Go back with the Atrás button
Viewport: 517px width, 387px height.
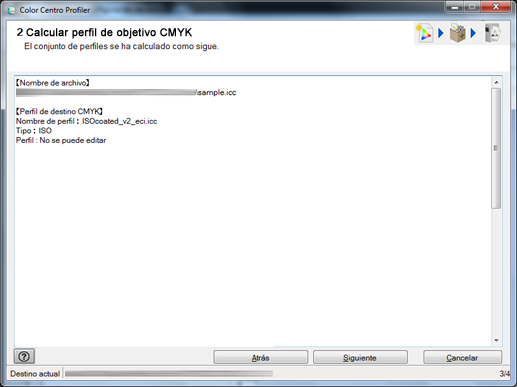[260, 358]
